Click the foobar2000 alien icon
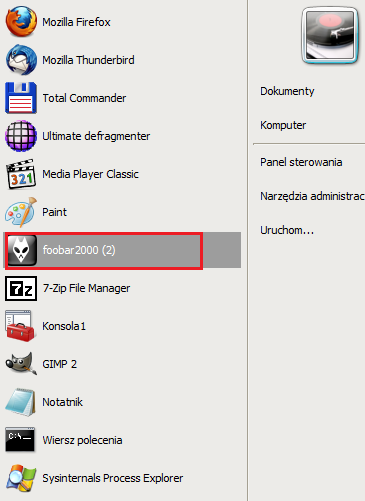This screenshot has height=501, width=365. [22, 250]
